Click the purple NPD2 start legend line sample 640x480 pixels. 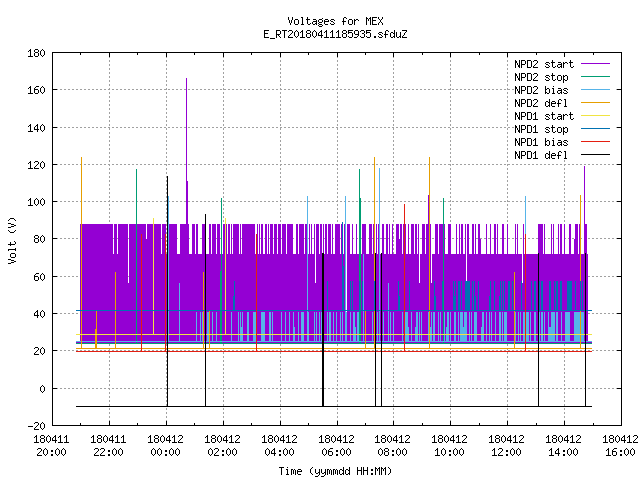[x=595, y=64]
